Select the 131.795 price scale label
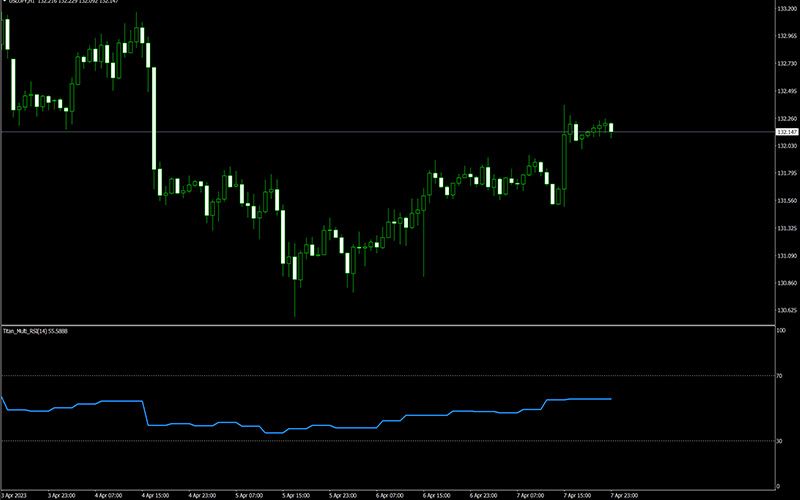This screenshot has width=800, height=500. [x=787, y=173]
